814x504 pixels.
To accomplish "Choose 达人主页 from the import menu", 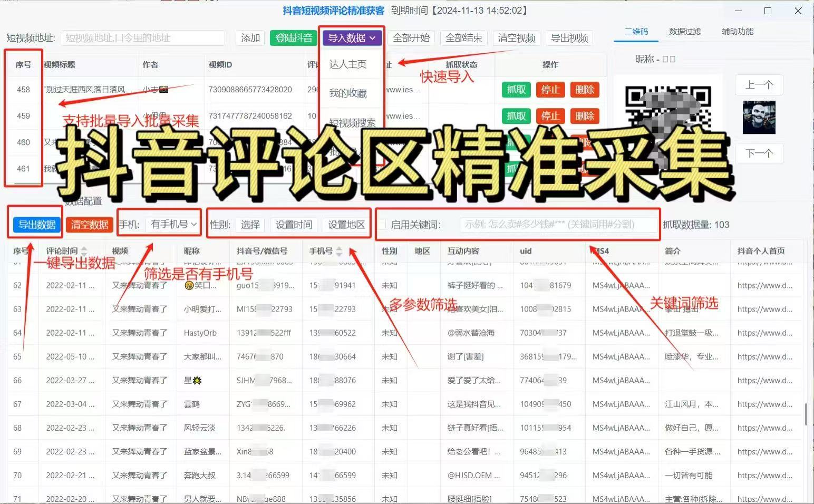I will tap(348, 64).
